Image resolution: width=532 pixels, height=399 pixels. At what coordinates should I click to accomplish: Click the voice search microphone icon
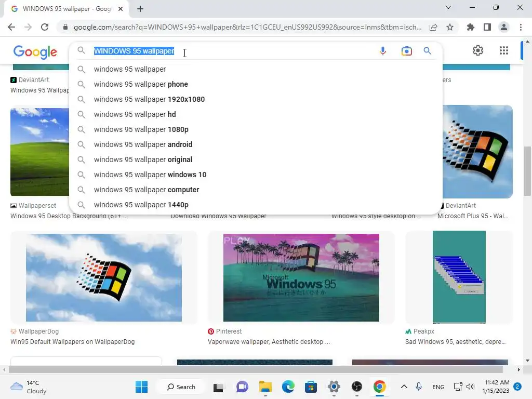tap(383, 51)
